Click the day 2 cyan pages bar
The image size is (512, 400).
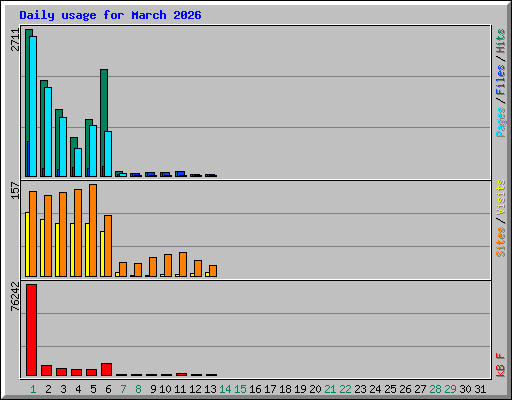[x=48, y=132]
